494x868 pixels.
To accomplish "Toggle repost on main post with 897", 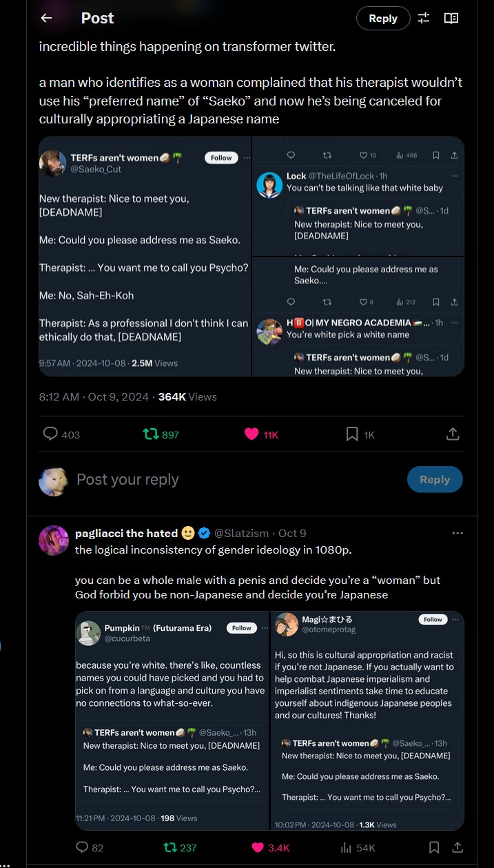I will pos(150,434).
